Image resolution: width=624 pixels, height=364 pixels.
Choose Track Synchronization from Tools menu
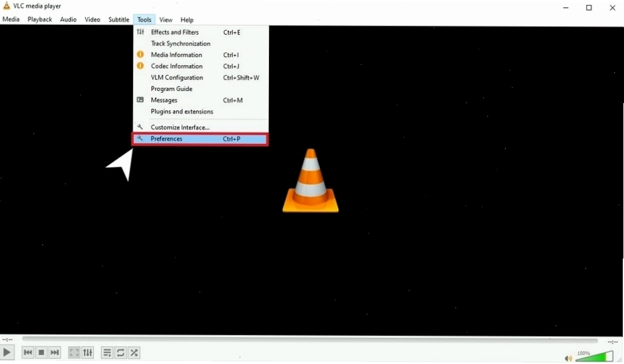pos(201,43)
